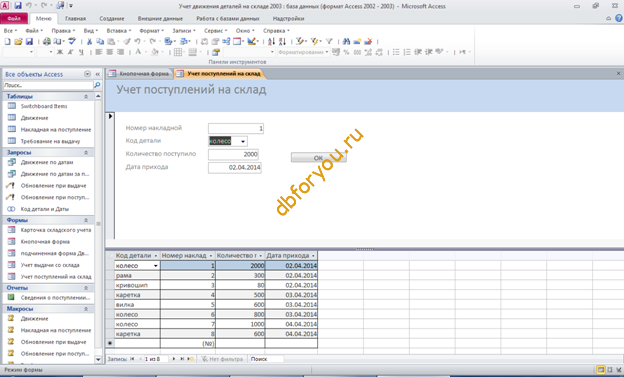Open the fill color bucket dropdown
The image size is (624, 377).
pyautogui.click(x=163, y=52)
